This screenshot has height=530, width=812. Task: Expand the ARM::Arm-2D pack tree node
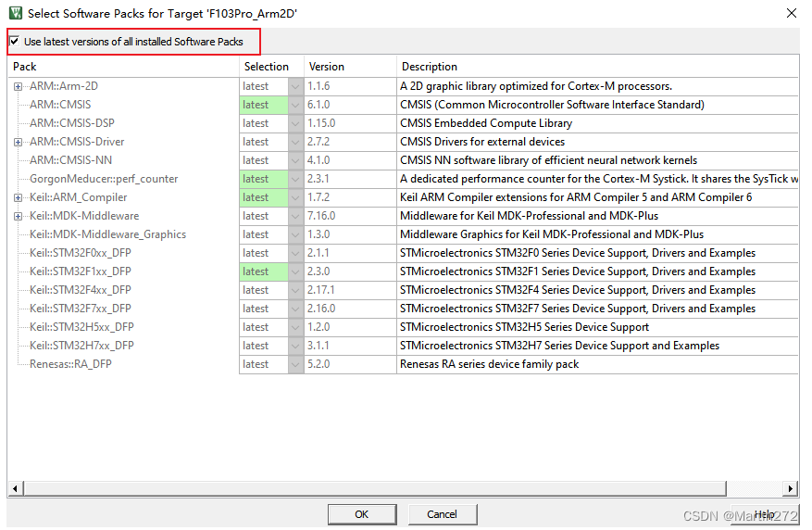pos(19,86)
